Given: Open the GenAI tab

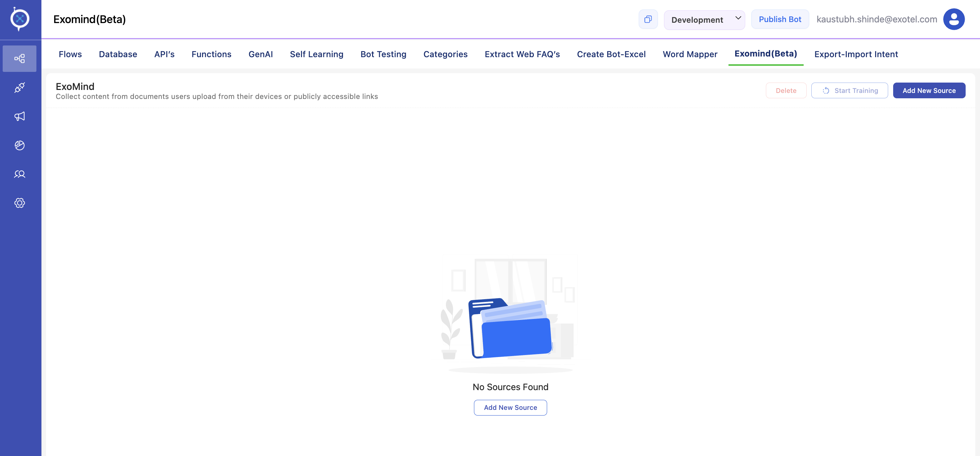Looking at the screenshot, I should (x=260, y=54).
